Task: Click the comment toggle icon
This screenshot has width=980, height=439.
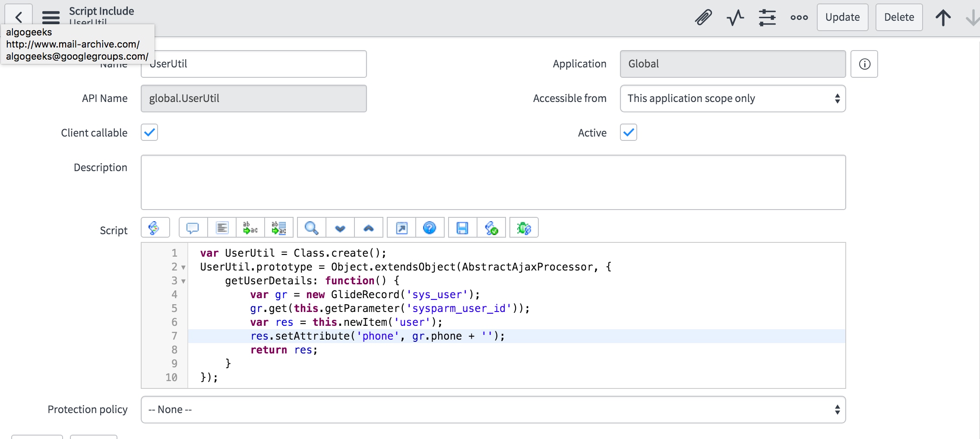Action: click(193, 228)
